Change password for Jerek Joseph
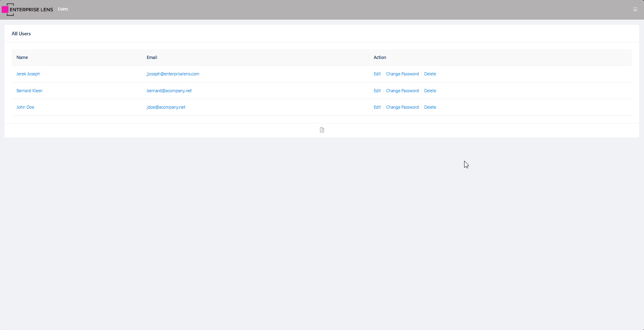 (x=402, y=74)
